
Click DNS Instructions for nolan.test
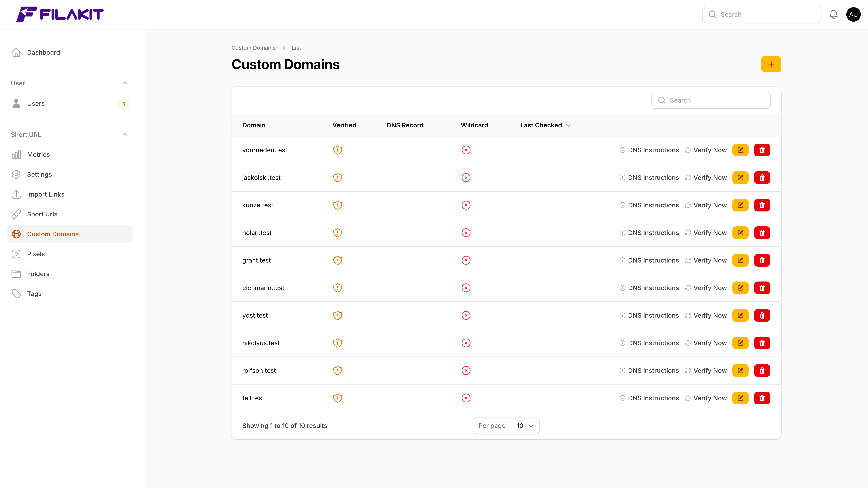pos(649,233)
